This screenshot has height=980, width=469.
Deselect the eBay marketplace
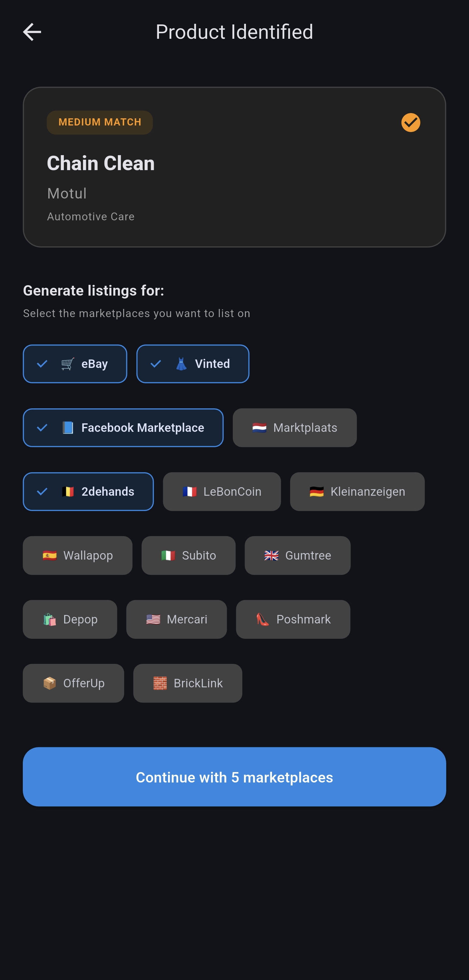tap(75, 364)
